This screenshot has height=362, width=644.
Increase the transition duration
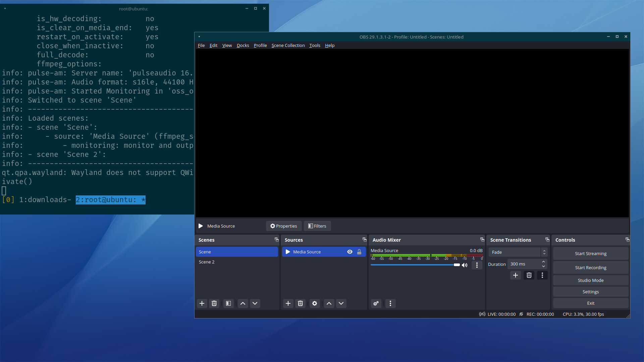[544, 262]
